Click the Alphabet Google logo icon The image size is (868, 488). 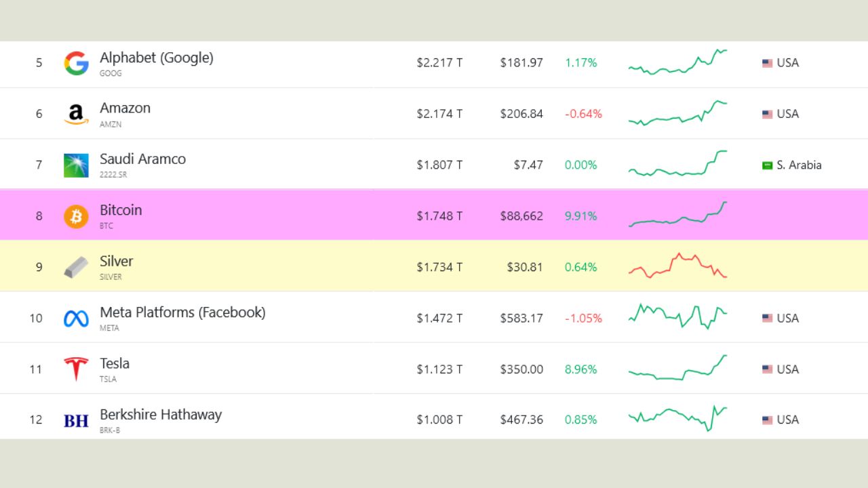click(x=76, y=63)
